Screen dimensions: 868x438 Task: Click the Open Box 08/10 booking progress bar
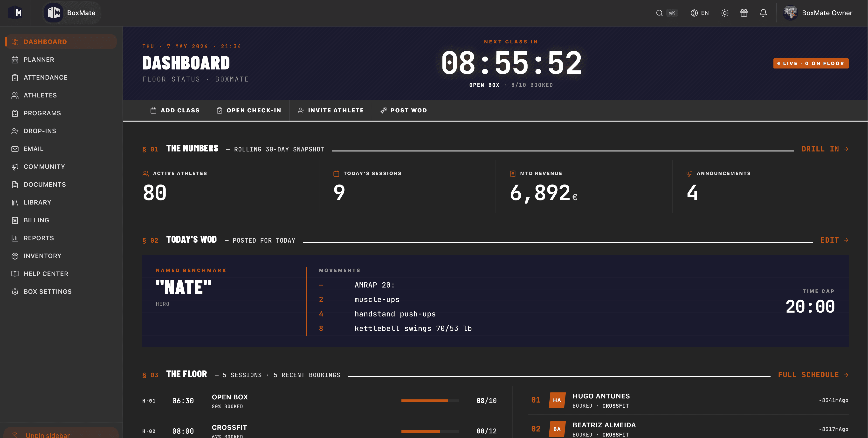click(x=430, y=401)
